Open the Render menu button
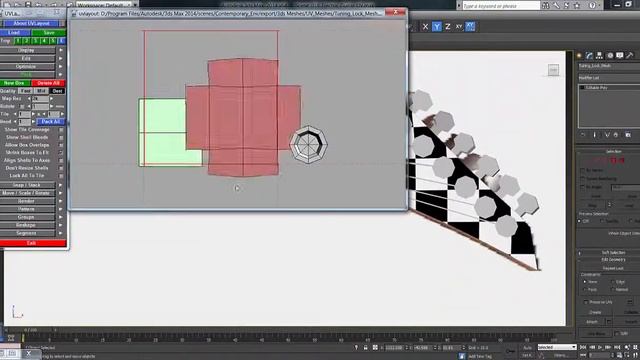 pyautogui.click(x=27, y=201)
